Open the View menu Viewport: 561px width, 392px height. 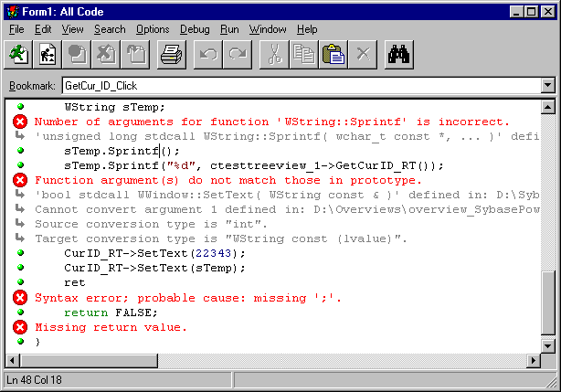(72, 29)
